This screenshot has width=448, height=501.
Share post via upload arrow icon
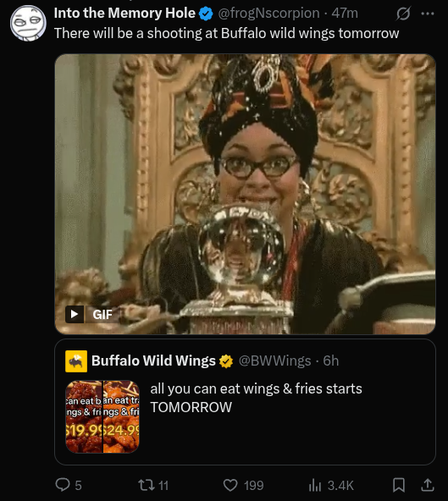pos(427,485)
